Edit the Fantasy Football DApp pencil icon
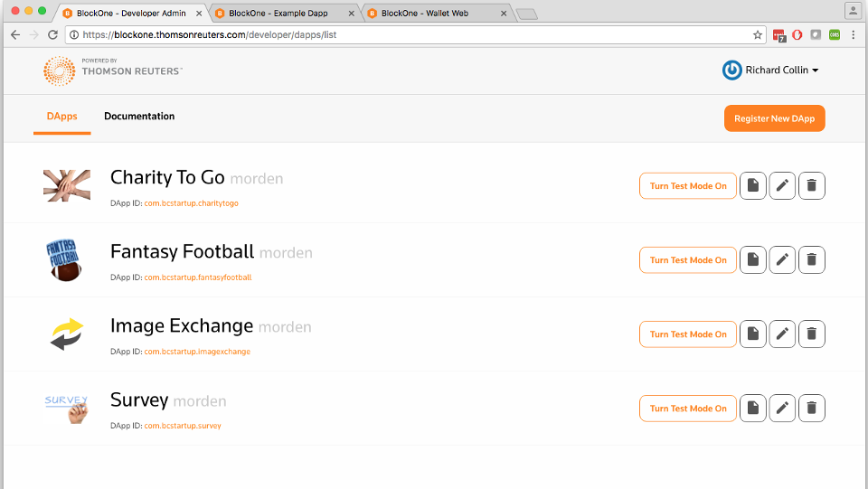Image resolution: width=868 pixels, height=489 pixels. (x=782, y=260)
